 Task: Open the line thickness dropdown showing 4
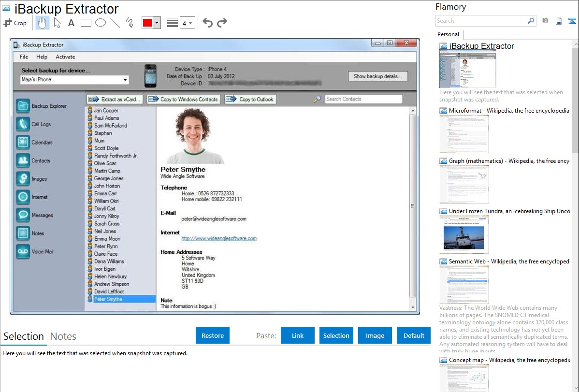(x=188, y=23)
